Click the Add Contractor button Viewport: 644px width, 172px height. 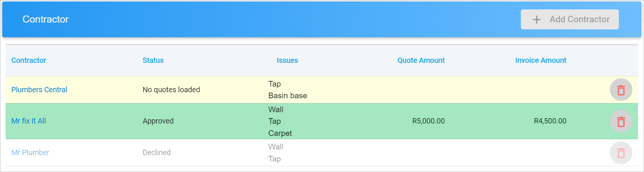[570, 19]
